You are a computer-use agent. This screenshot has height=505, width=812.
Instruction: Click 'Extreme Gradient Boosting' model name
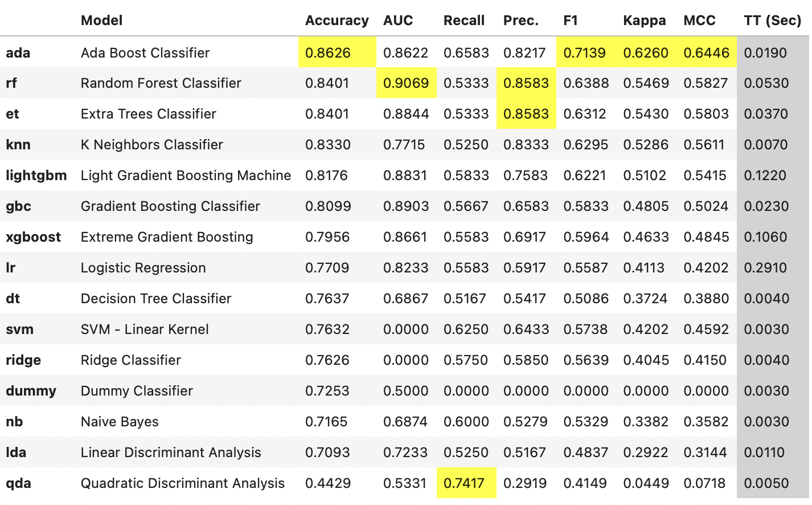click(167, 237)
